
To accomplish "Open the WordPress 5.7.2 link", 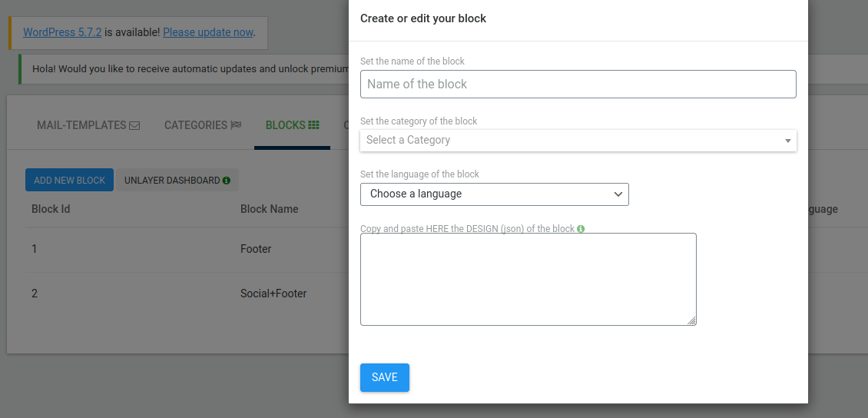I will [62, 32].
